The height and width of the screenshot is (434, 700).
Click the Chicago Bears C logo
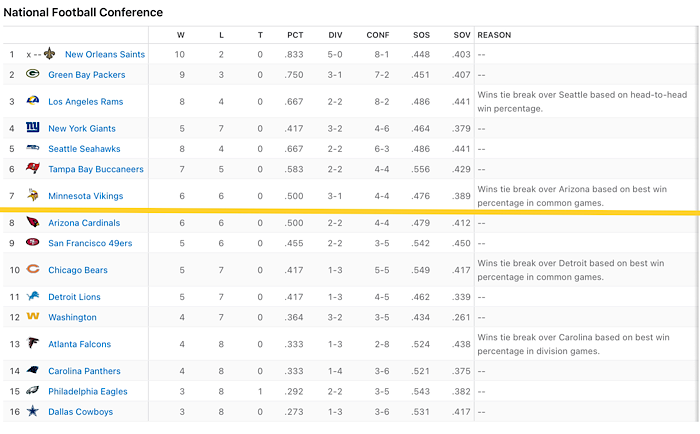33,269
